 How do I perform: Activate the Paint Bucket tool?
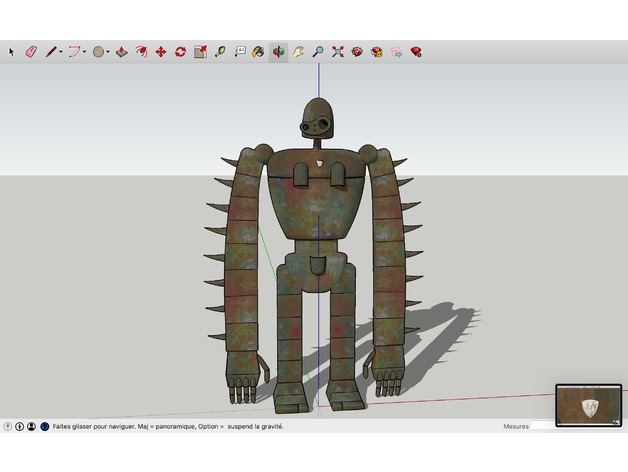(258, 52)
